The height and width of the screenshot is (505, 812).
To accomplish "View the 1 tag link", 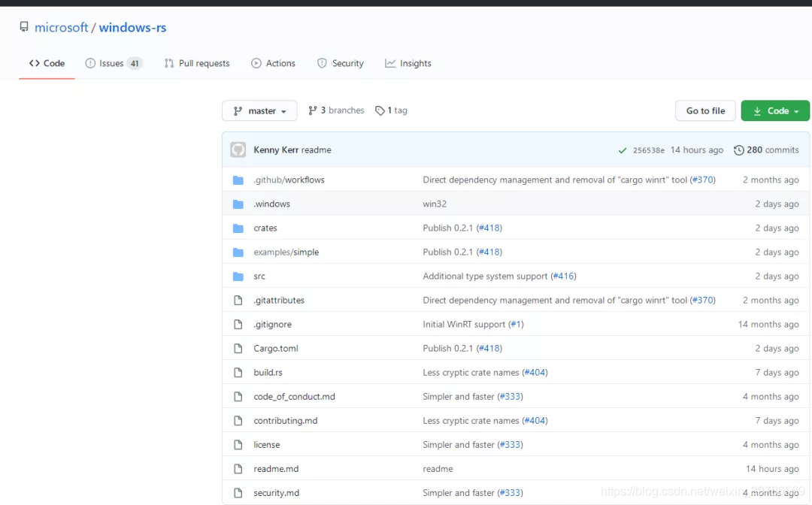I will pyautogui.click(x=391, y=110).
